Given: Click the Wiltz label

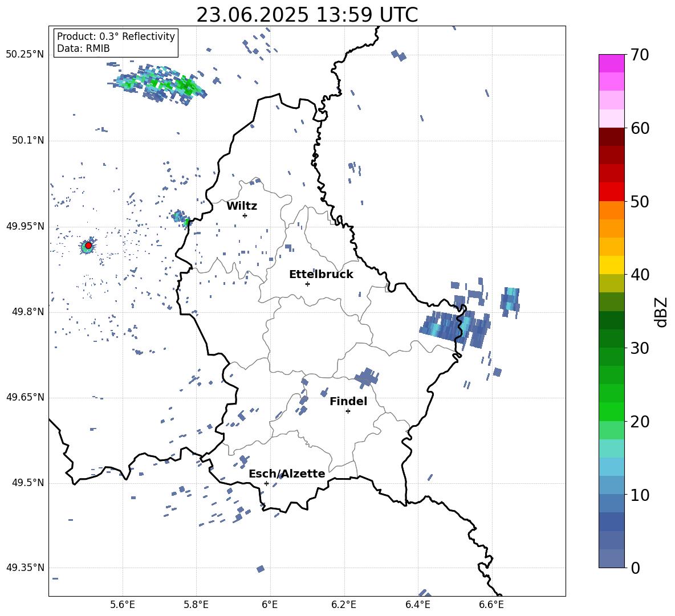Looking at the screenshot, I should coord(242,206).
